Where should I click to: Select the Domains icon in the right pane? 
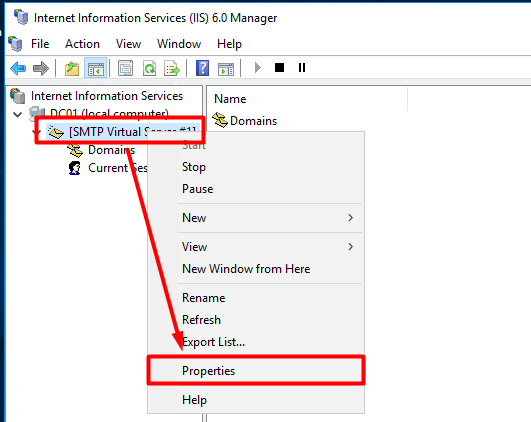(x=220, y=121)
